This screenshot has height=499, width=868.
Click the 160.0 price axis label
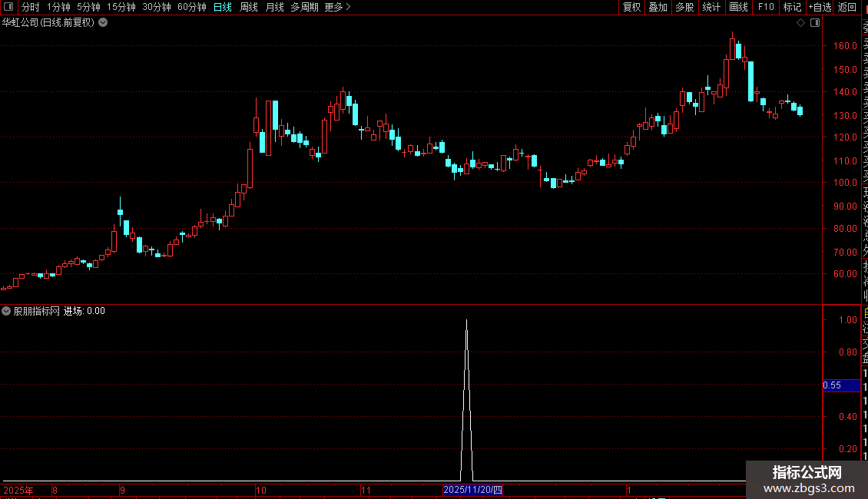(845, 46)
